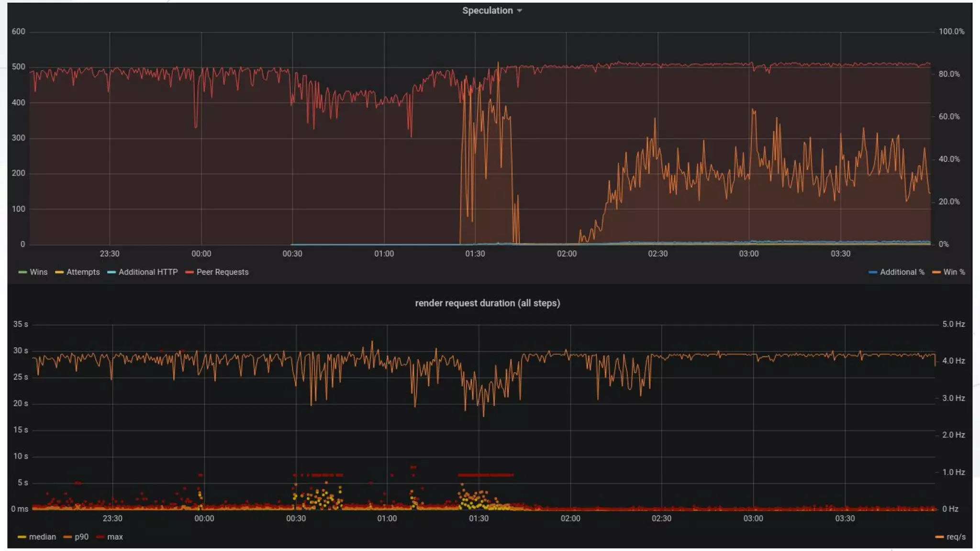The width and height of the screenshot is (980, 551).
Task: Isolate the Additional HTTP legend series
Action: [x=148, y=272]
